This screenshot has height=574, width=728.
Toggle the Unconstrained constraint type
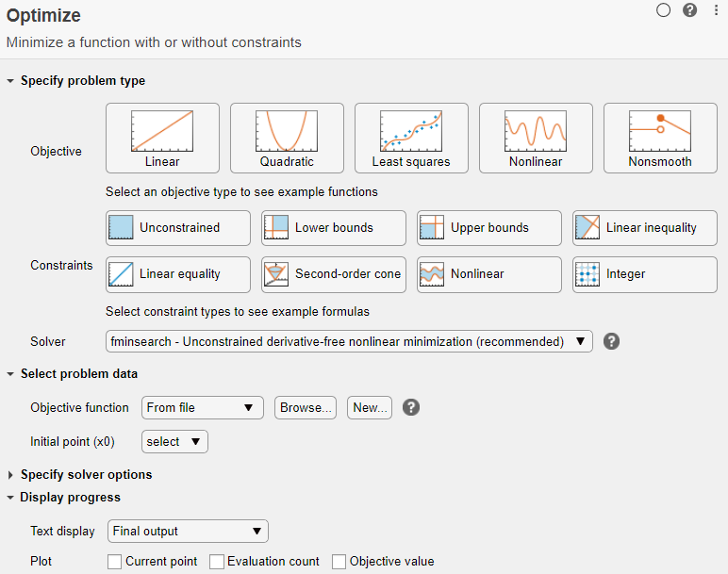(178, 227)
